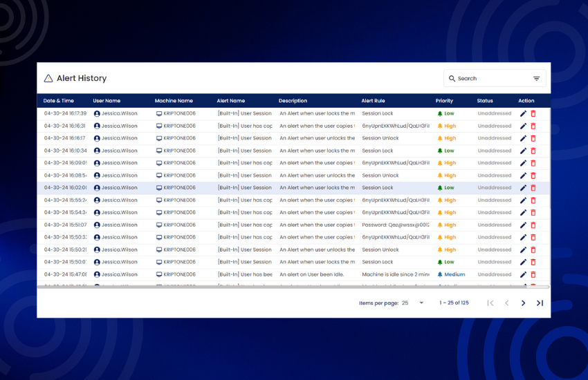Sort by the Status column header

(484, 101)
